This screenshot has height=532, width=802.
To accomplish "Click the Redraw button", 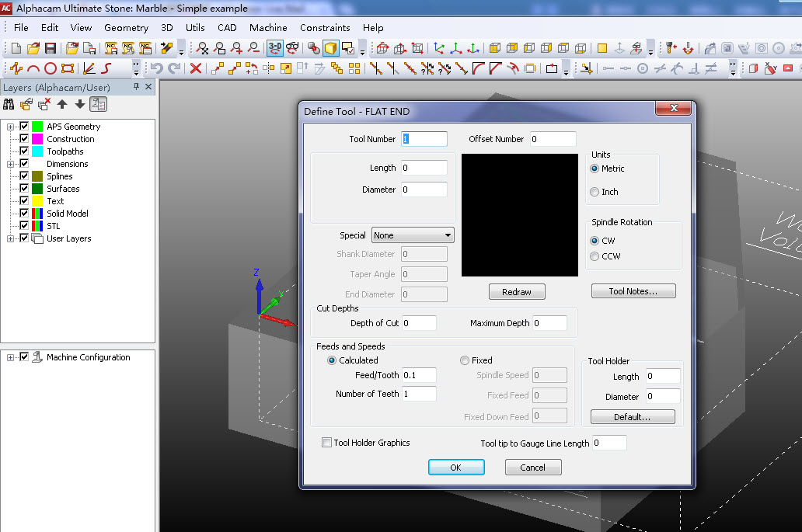I will click(517, 292).
